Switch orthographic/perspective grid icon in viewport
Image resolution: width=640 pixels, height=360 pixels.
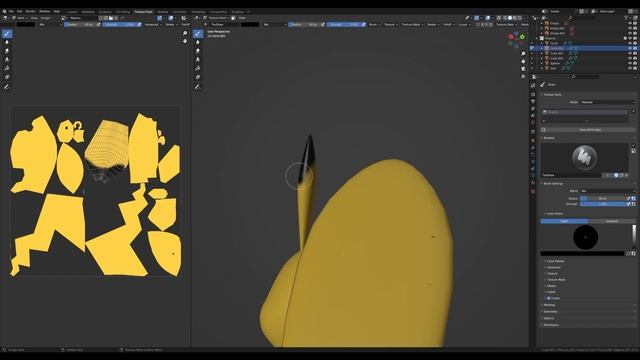tap(523, 76)
